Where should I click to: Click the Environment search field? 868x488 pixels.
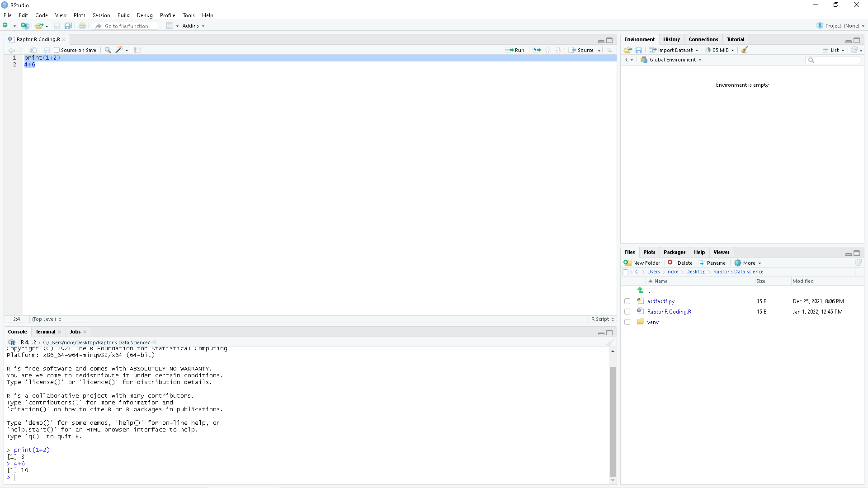[x=833, y=60]
